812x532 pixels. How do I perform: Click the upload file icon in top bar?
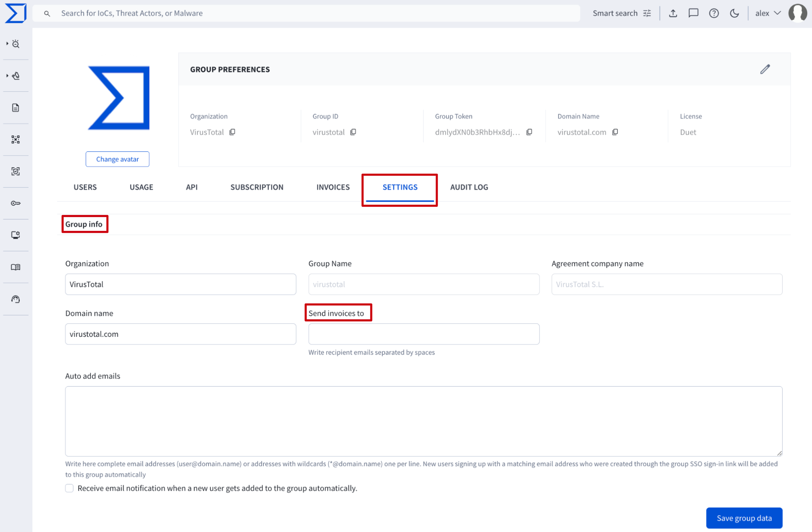673,13
